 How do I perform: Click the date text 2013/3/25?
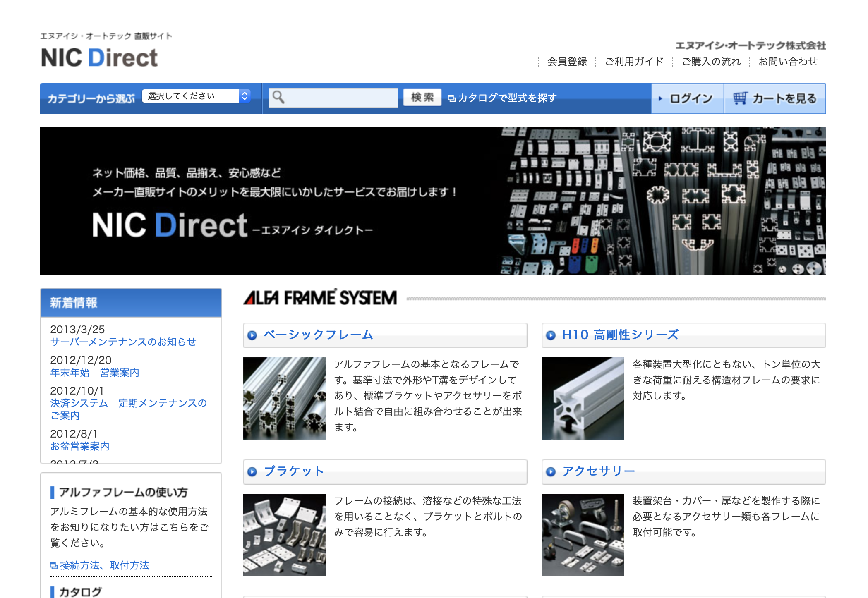pyautogui.click(x=77, y=330)
